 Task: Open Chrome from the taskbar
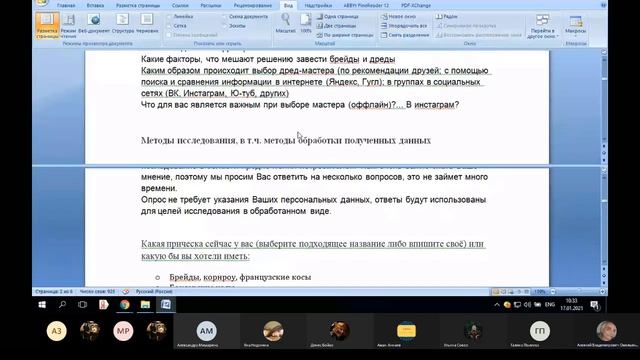coord(124,304)
